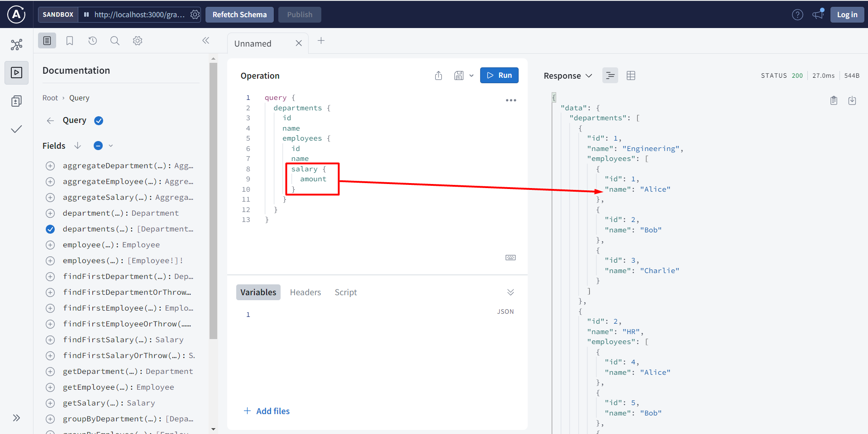This screenshot has height=434, width=868.
Task: Add department field to query
Action: (x=50, y=213)
